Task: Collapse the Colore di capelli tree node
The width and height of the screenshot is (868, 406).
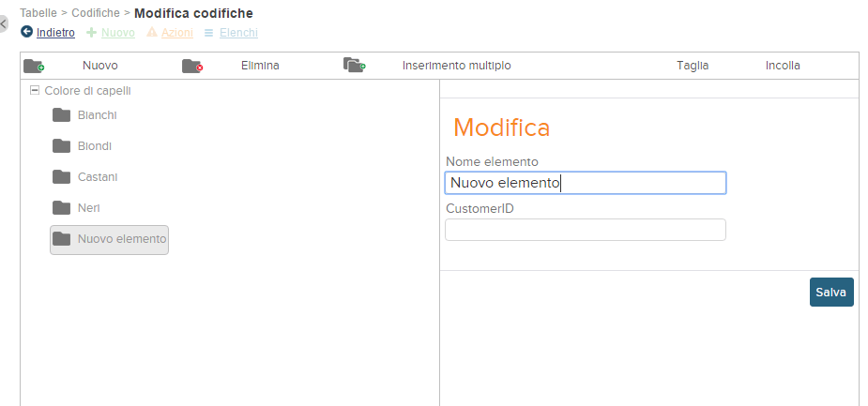Action: pos(35,91)
